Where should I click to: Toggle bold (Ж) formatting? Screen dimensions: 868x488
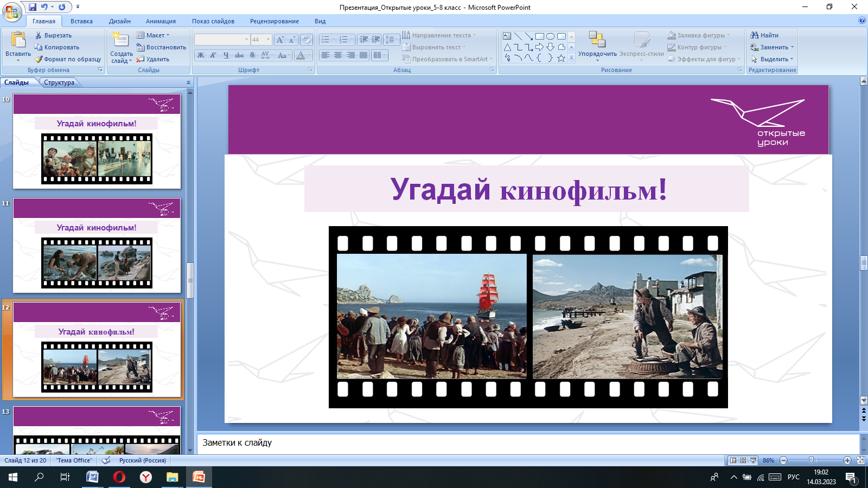click(x=201, y=55)
